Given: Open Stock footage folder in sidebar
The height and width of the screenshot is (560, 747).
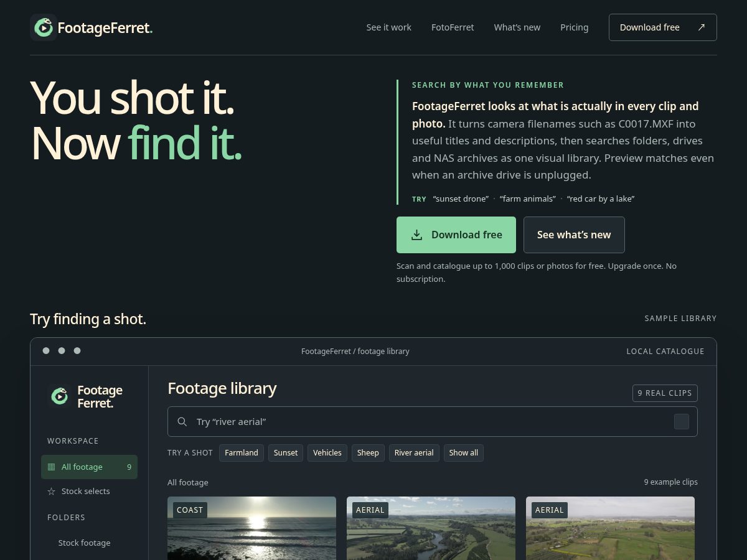Looking at the screenshot, I should coord(85,543).
